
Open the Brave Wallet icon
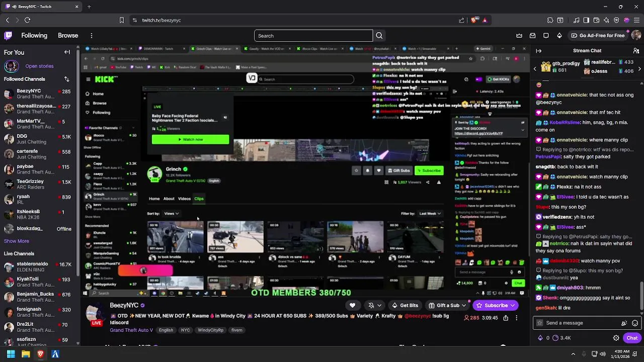tap(596, 20)
